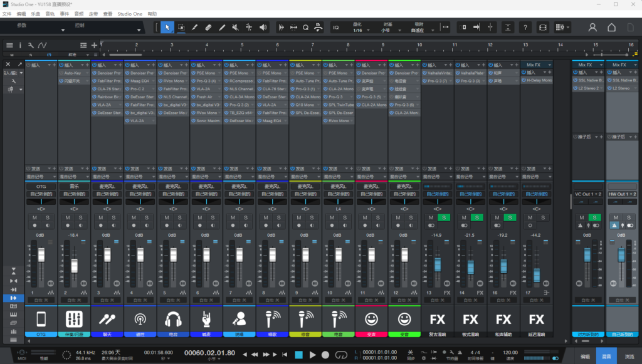Toggle Denoiser Pro power on channel 3
Image resolution: width=642 pixels, height=364 pixels.
[x=94, y=73]
